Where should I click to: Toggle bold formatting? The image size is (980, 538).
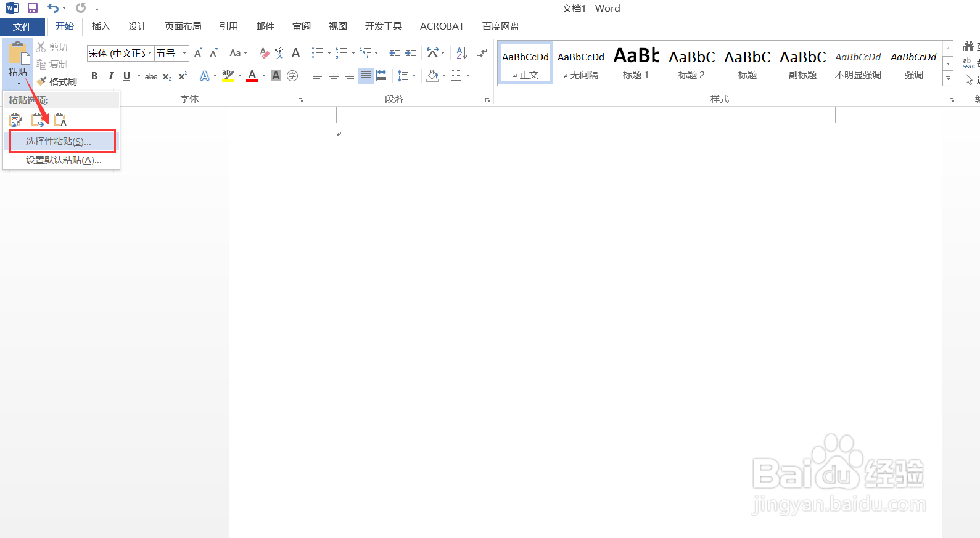click(x=94, y=76)
